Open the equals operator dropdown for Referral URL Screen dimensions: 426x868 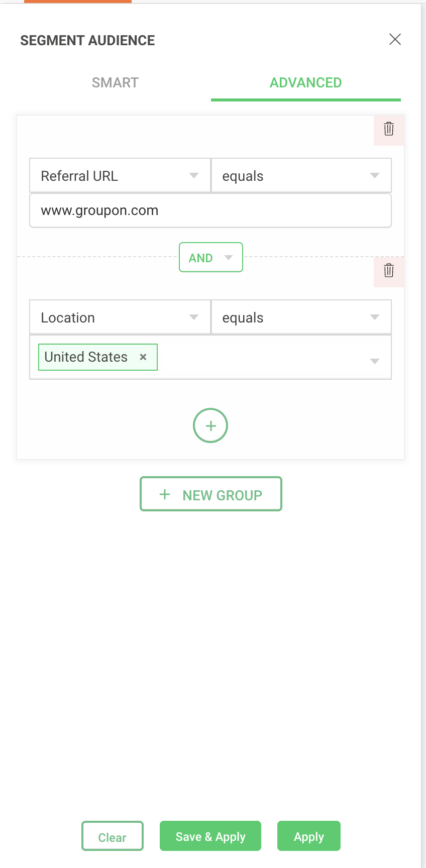coord(301,176)
